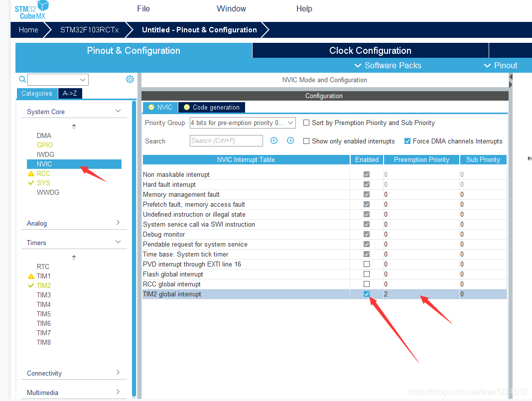Click the settings gear icon in categories panel
Viewport: 532px width, 401px height.
tap(130, 79)
